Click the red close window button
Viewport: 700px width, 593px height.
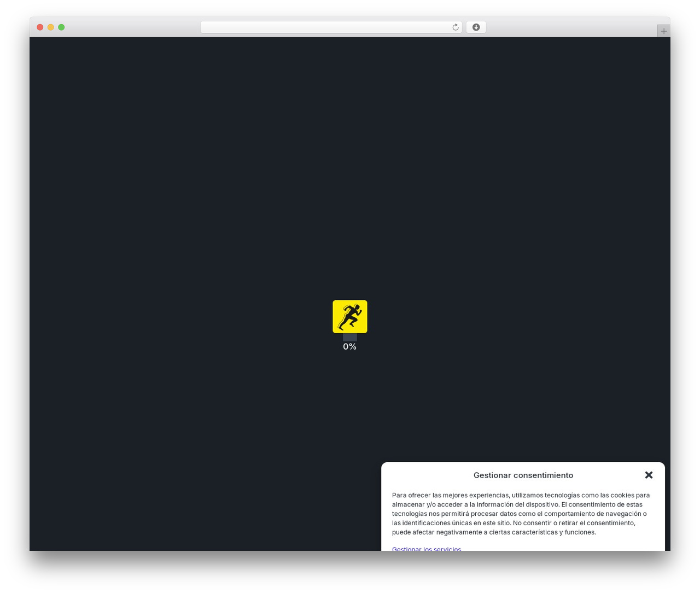[40, 27]
